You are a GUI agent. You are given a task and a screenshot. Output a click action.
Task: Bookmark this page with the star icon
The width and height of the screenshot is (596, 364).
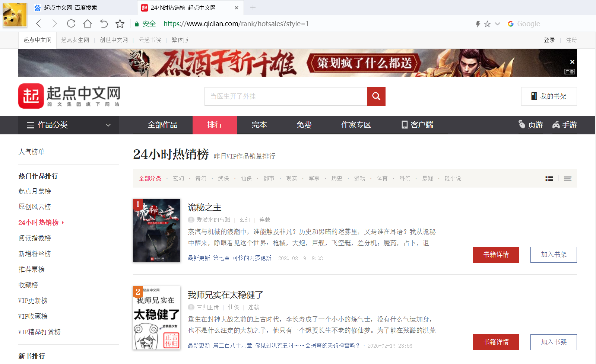(x=120, y=23)
